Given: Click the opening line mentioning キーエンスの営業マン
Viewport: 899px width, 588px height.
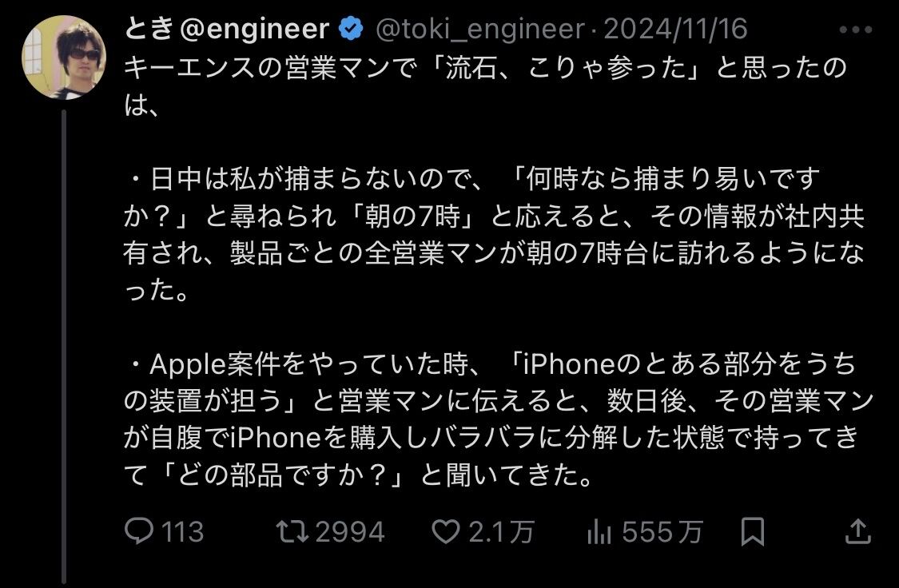Looking at the screenshot, I should click(486, 86).
